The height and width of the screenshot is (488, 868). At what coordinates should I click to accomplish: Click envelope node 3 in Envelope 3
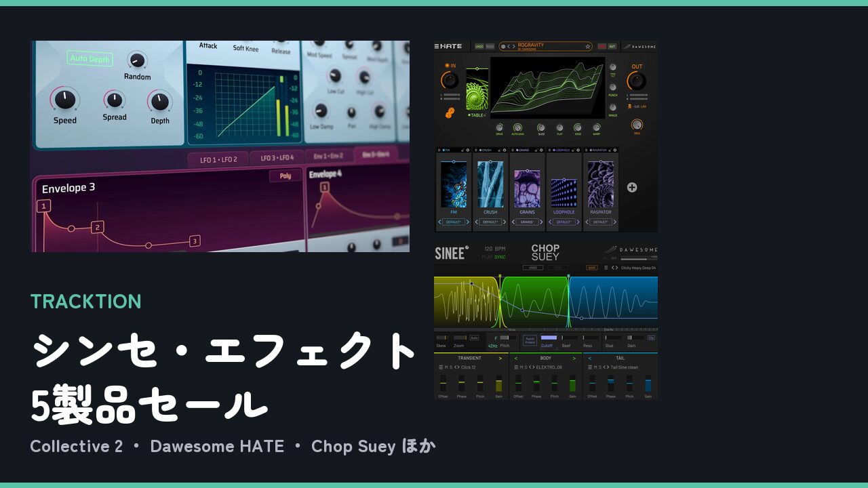point(195,241)
